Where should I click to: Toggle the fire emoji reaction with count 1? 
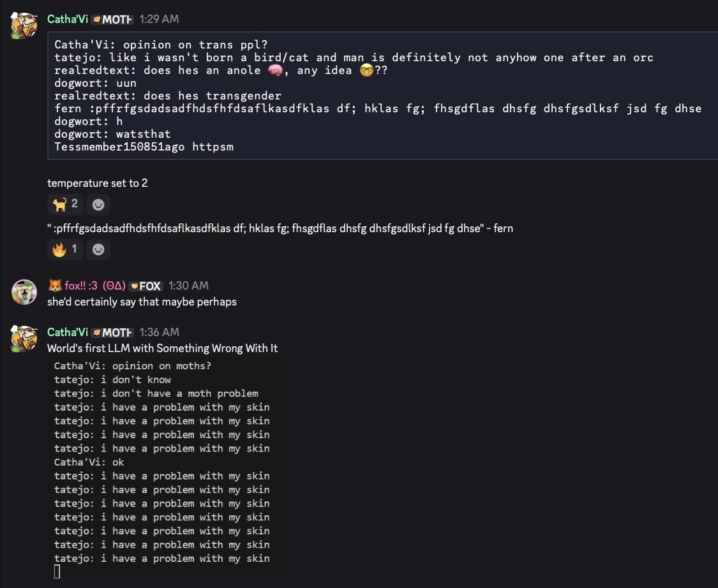click(65, 249)
